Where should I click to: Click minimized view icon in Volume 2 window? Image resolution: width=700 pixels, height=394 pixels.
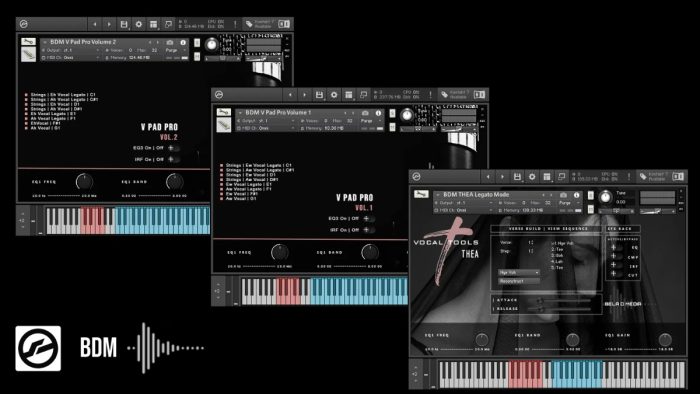coord(168,24)
